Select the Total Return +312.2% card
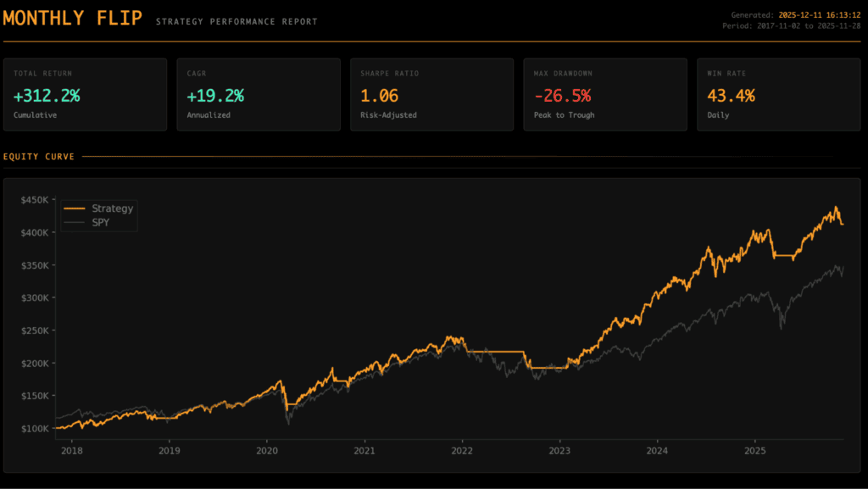The height and width of the screenshot is (489, 868). click(85, 94)
